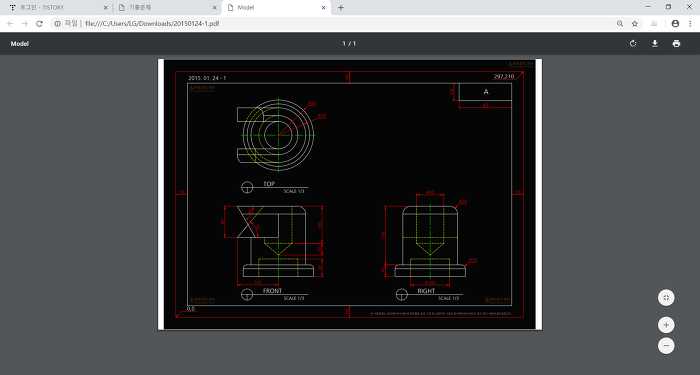Image resolution: width=700 pixels, height=375 pixels.
Task: Click the RIGHT view label in drawing
Action: pos(426,291)
